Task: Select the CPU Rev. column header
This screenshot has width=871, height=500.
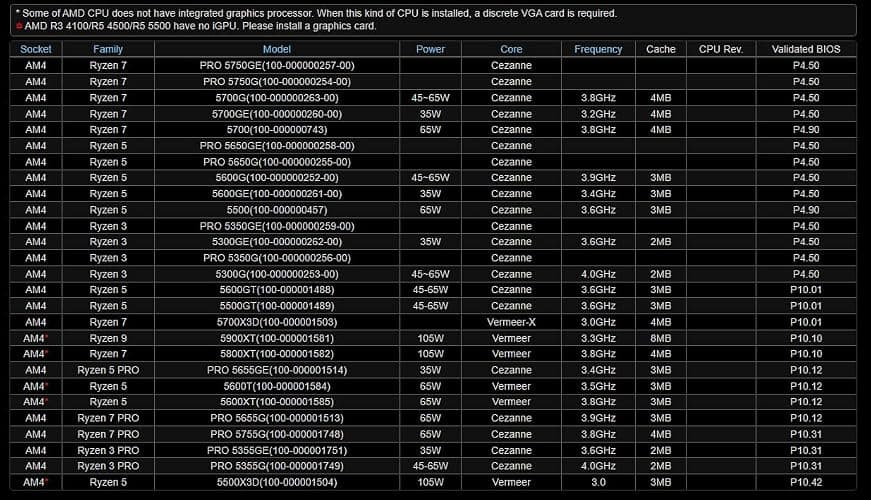Action: click(720, 49)
